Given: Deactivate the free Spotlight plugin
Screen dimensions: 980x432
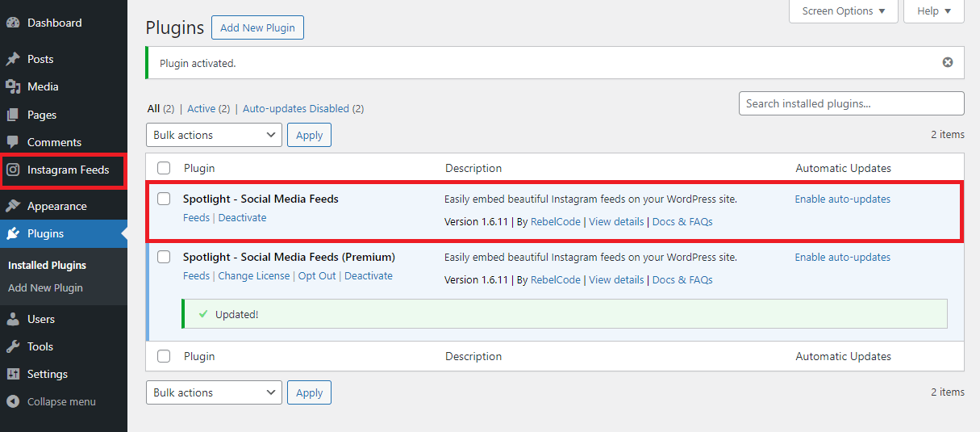Looking at the screenshot, I should point(242,218).
